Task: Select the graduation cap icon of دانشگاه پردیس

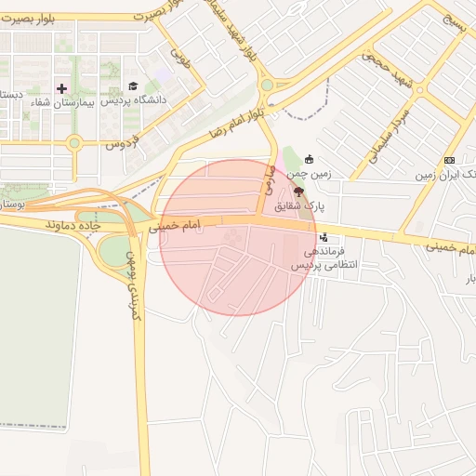Action: (133, 86)
